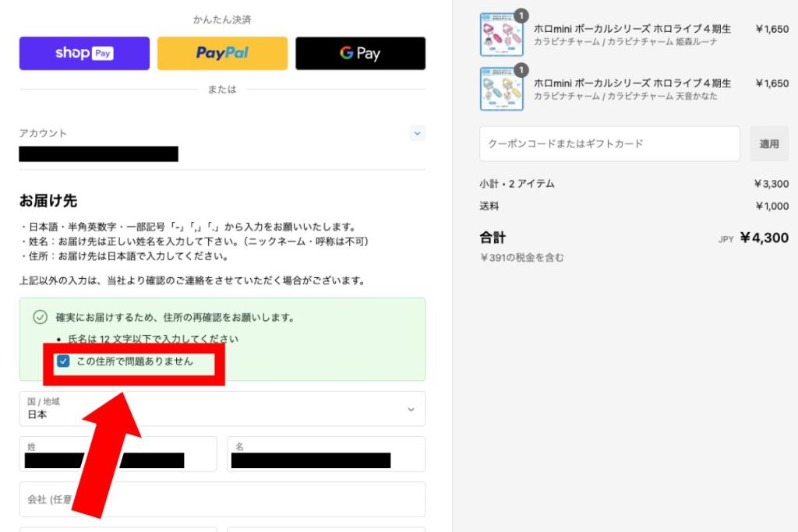The height and width of the screenshot is (532, 798).
Task: Click the first product title text
Action: pos(632,29)
